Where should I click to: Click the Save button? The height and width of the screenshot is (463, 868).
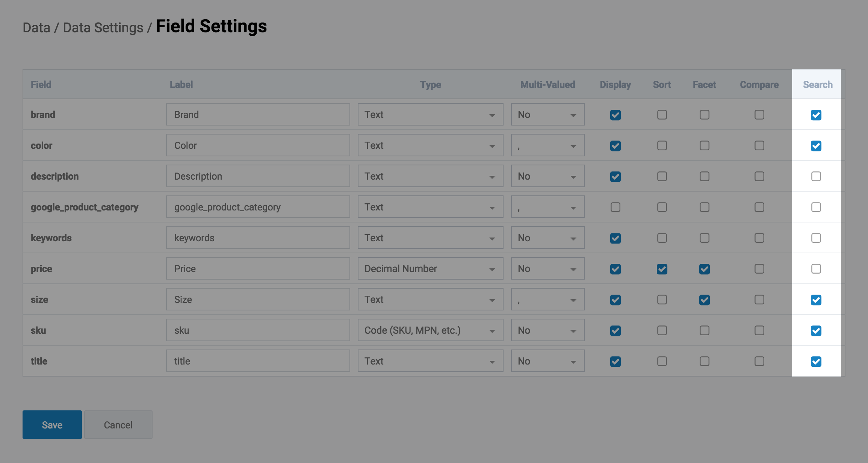[x=52, y=425]
